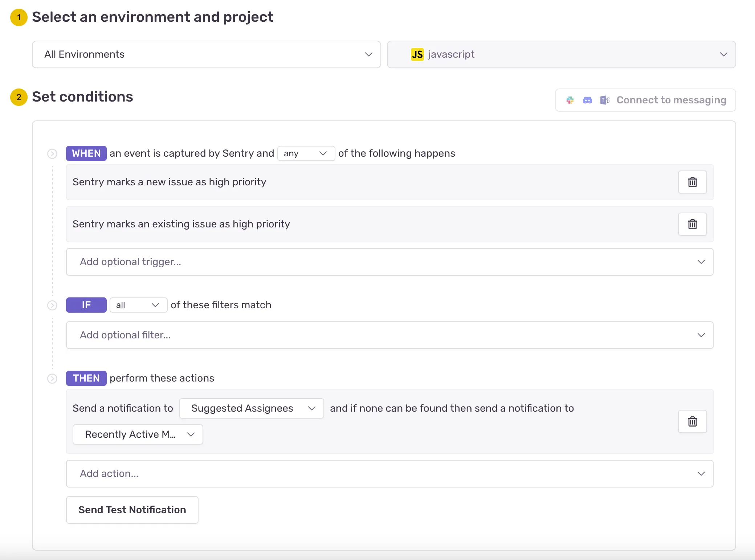Delete the new issue high priority trigger
755x560 pixels.
point(692,182)
